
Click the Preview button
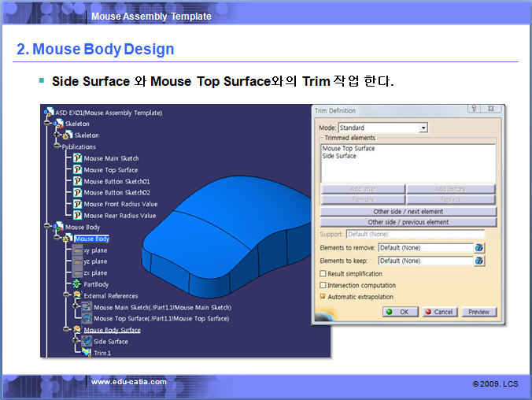click(x=478, y=312)
